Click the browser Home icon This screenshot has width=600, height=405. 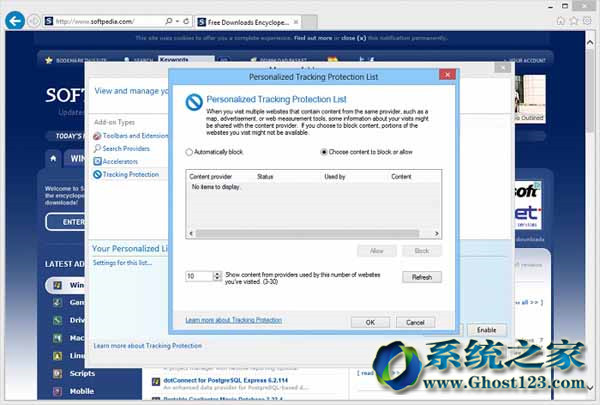point(561,21)
